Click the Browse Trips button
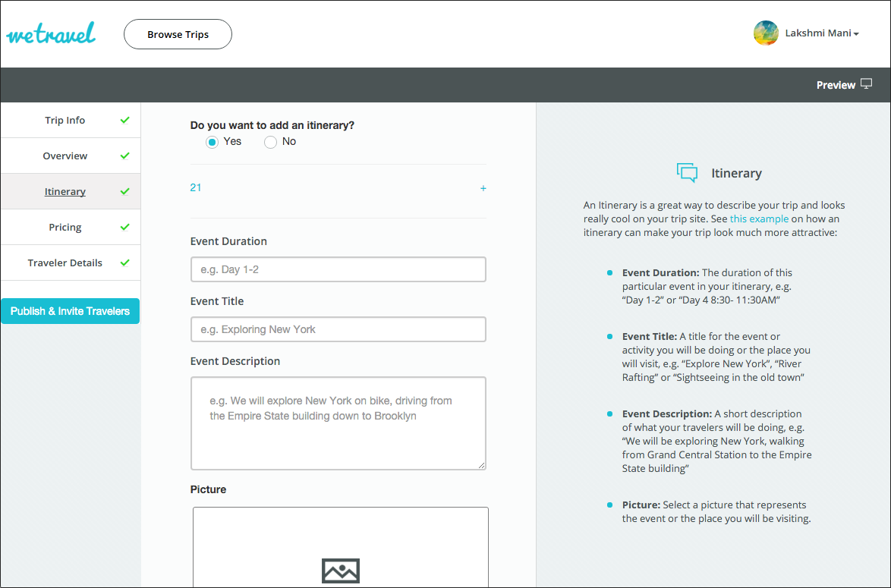Image resolution: width=891 pixels, height=588 pixels. click(178, 34)
